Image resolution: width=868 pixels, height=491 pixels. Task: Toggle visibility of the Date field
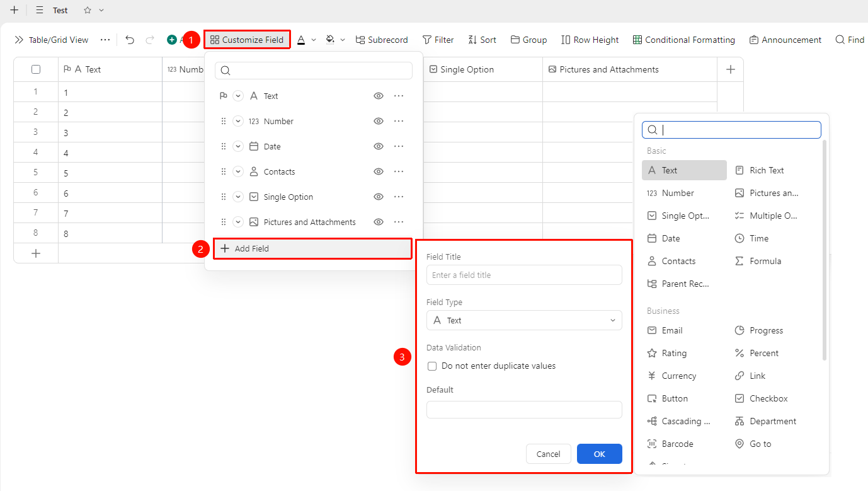pyautogui.click(x=379, y=146)
